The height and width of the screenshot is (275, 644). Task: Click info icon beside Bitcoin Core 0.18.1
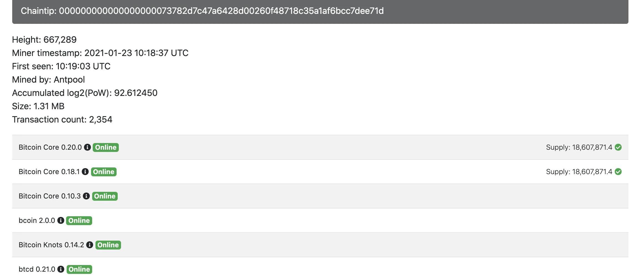(85, 172)
